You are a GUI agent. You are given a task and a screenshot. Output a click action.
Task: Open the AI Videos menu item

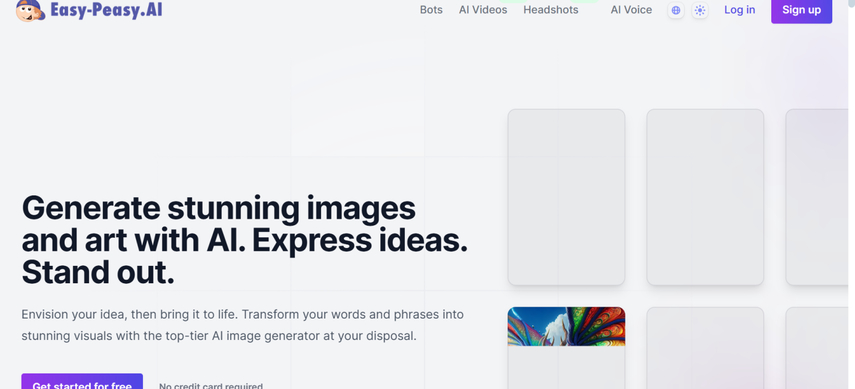pos(483,10)
